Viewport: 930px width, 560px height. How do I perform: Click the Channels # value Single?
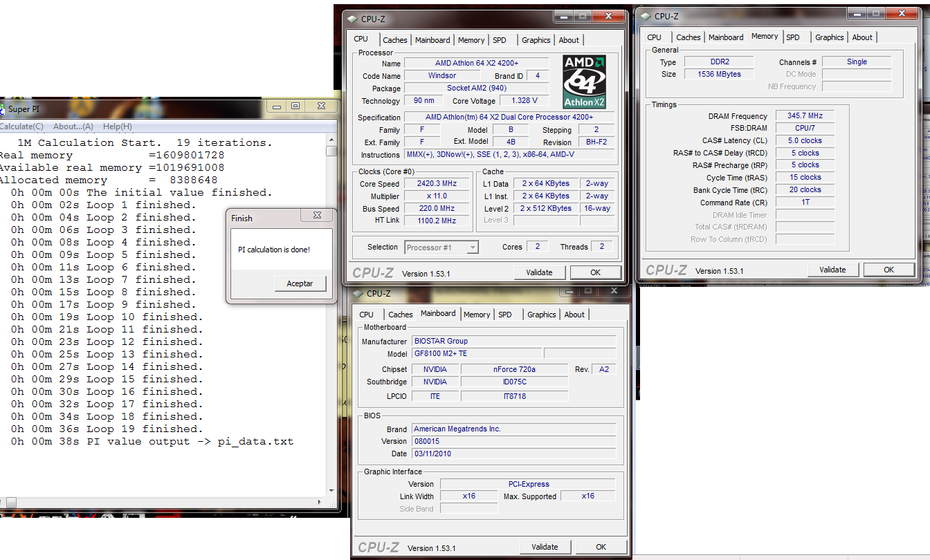click(857, 62)
